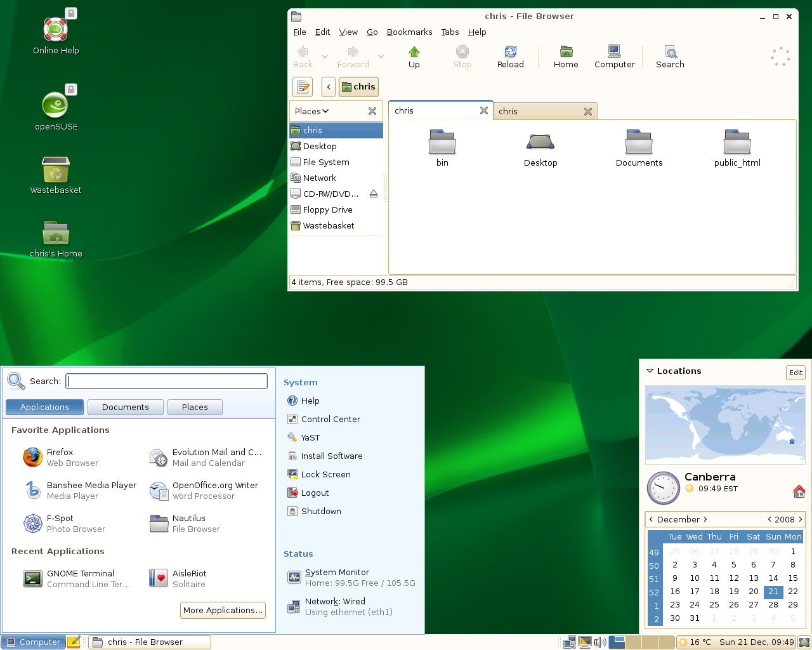The image size is (812, 650).
Task: Eject the CD-RW/DVD drive
Action: 374,194
